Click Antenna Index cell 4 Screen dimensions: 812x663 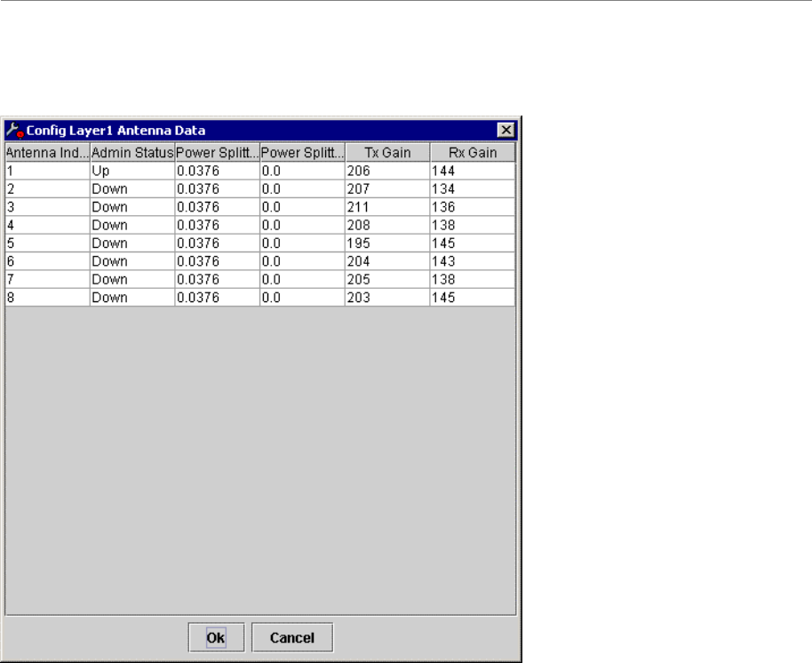47,226
